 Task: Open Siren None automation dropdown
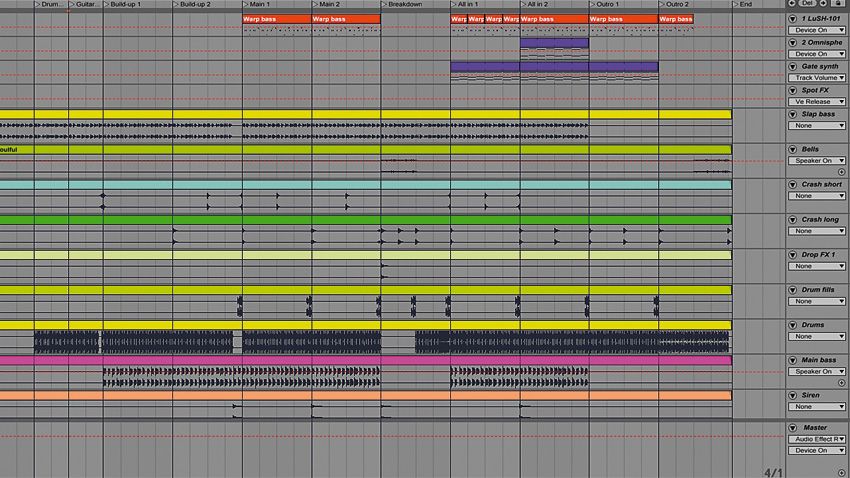pyautogui.click(x=817, y=407)
